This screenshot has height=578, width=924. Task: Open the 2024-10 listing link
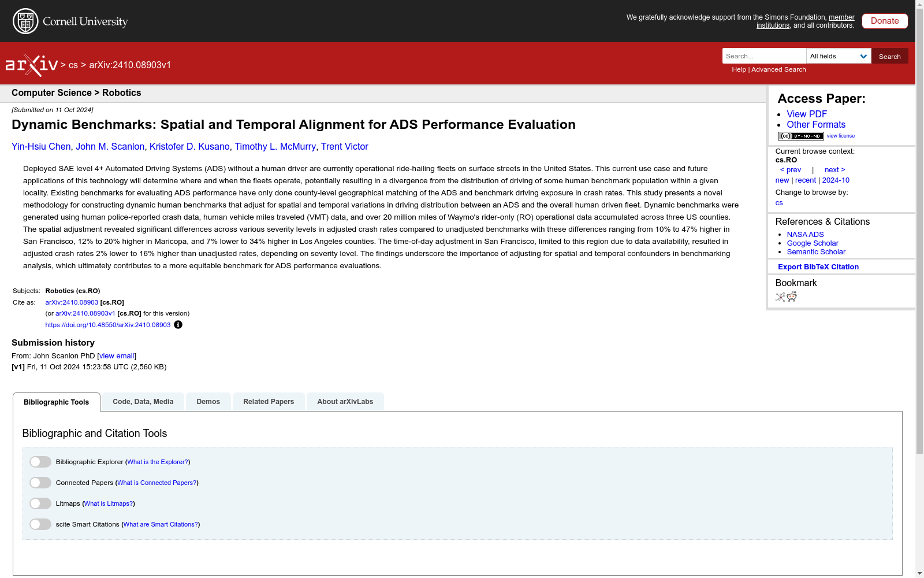point(836,180)
